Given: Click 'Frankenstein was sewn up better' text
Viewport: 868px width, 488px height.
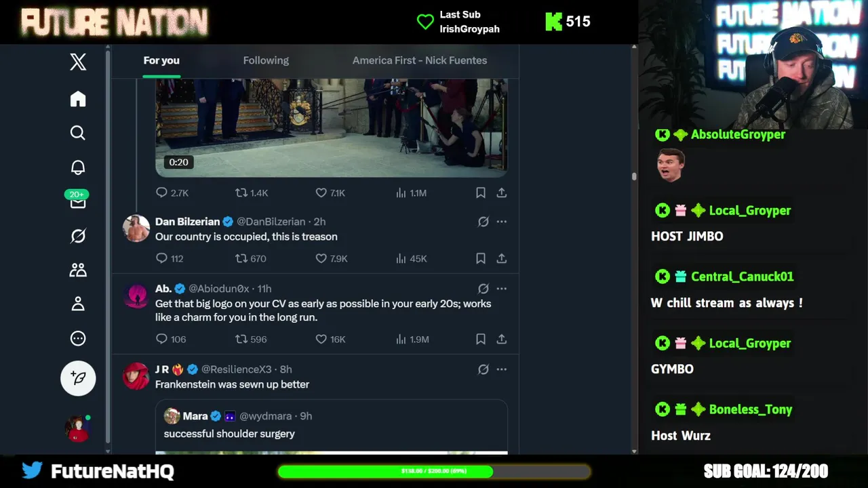Looking at the screenshot, I should [x=232, y=384].
